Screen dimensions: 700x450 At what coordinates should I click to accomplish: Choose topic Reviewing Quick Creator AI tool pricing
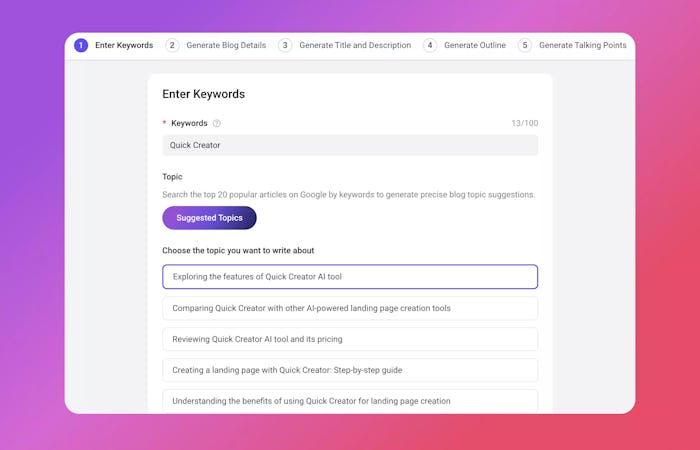pyautogui.click(x=350, y=339)
